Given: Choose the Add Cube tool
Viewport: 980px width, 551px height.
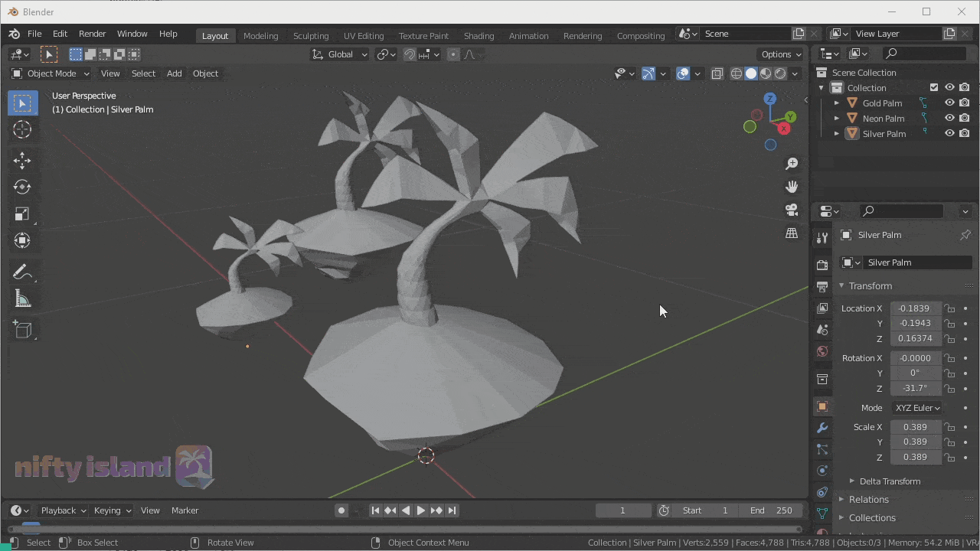Looking at the screenshot, I should 22,329.
